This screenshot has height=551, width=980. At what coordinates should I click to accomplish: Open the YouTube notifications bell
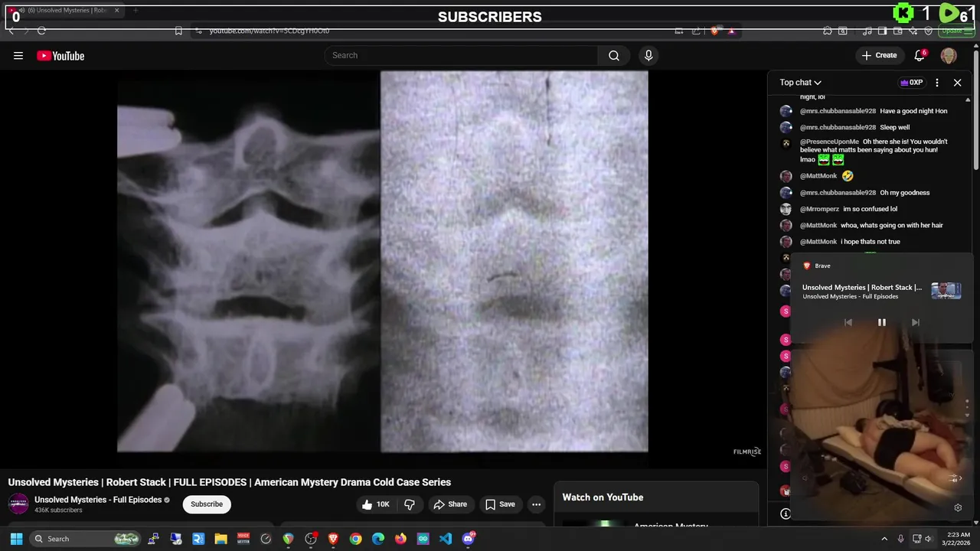pos(920,55)
